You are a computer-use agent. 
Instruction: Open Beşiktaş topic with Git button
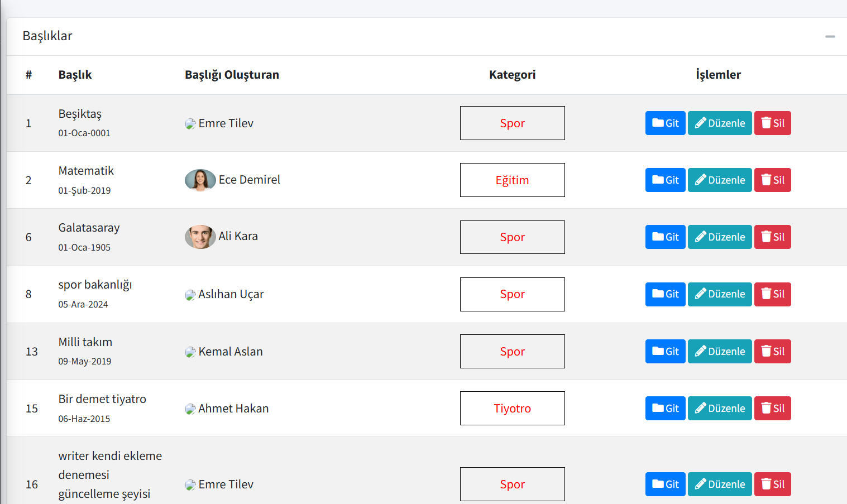[665, 123]
